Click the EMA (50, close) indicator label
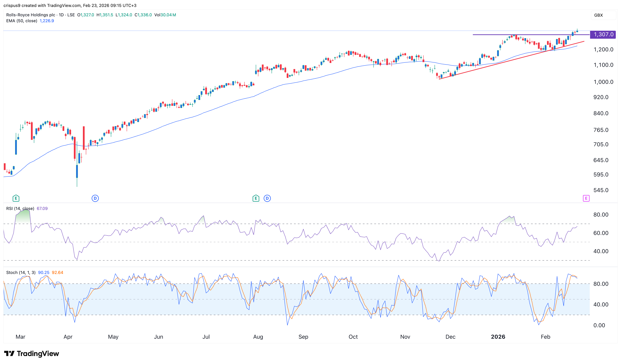The height and width of the screenshot is (364, 621). click(22, 21)
